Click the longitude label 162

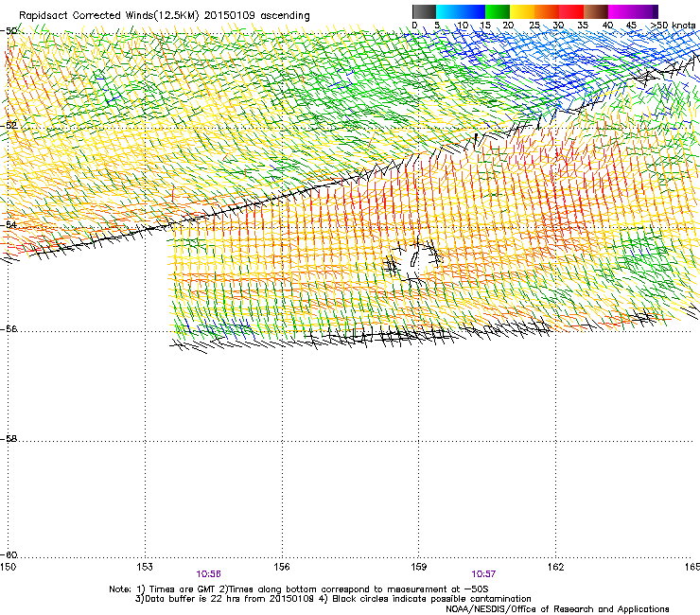[556, 567]
